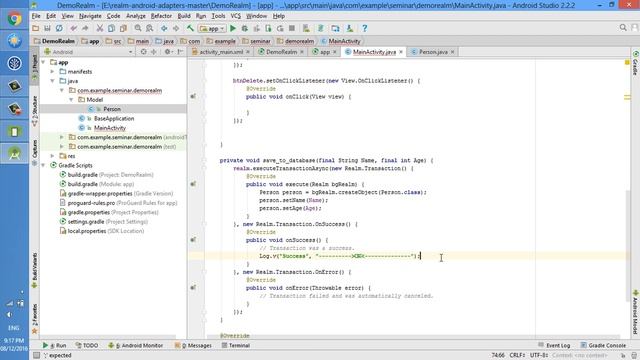Click the Debug app bug icon

point(245,29)
